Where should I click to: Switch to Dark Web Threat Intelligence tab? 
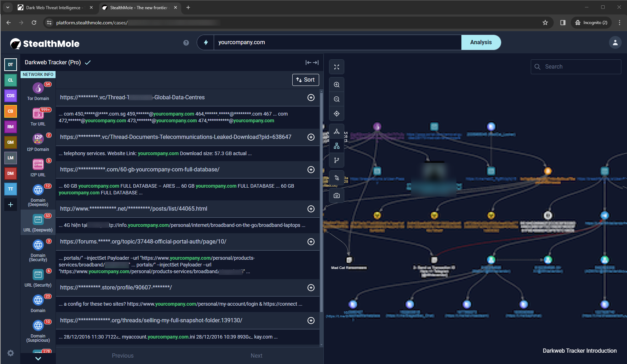(x=55, y=7)
